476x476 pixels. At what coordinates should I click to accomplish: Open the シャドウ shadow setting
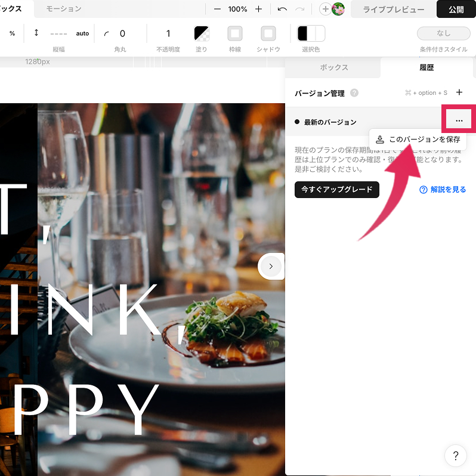268,34
